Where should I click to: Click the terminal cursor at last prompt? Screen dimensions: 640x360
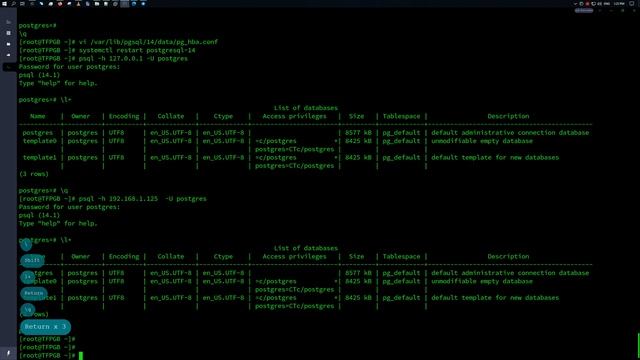tap(81, 356)
